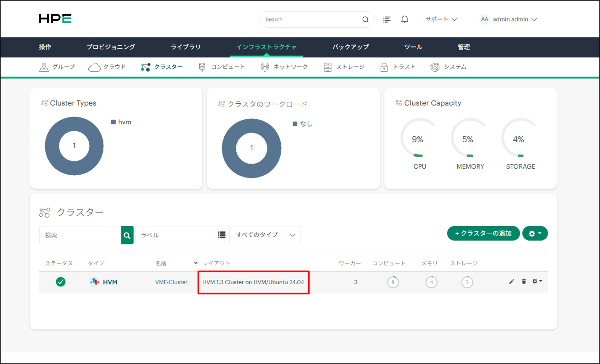Open the ツール main menu
Image resolution: width=600 pixels, height=364 pixels.
pos(413,47)
